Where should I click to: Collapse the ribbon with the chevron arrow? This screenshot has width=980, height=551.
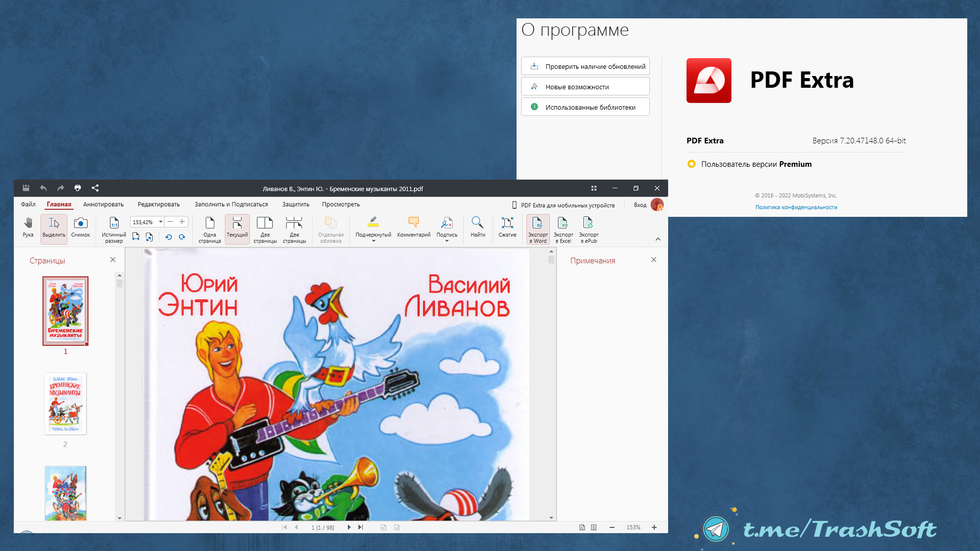658,239
